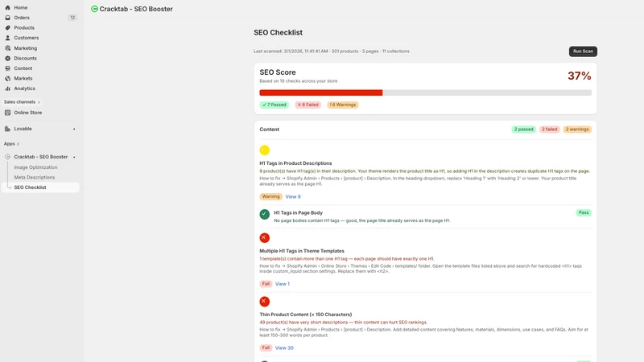Click the Online Store icon
Viewport: 644px width, 362px height.
click(x=7, y=113)
